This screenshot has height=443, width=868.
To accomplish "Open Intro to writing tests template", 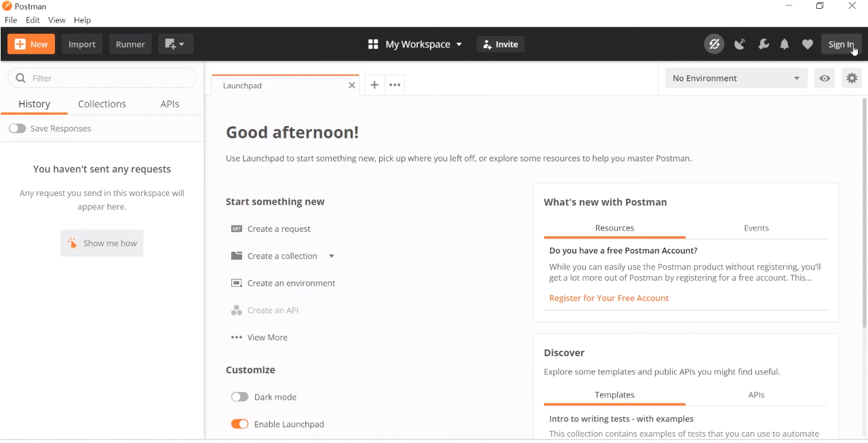I will 621,419.
